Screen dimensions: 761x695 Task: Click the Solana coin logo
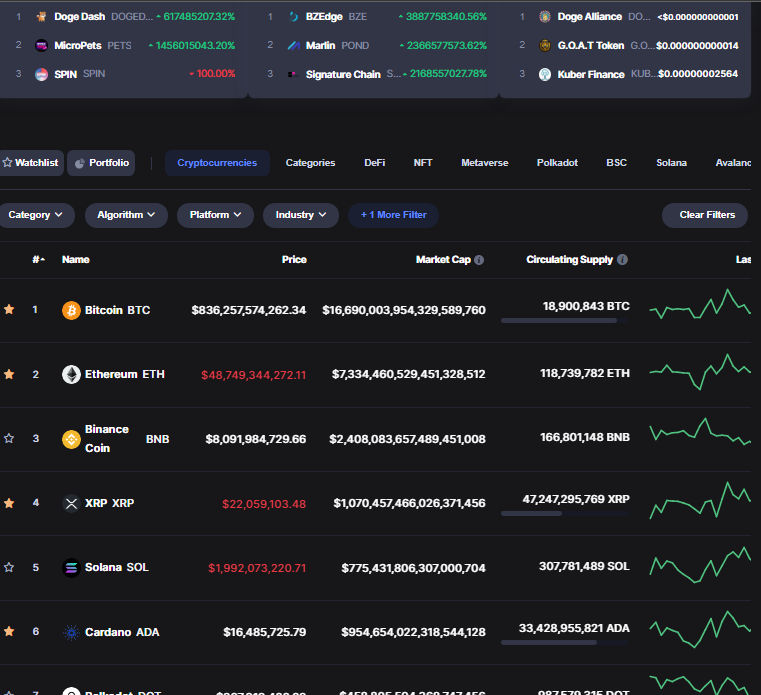pos(71,567)
